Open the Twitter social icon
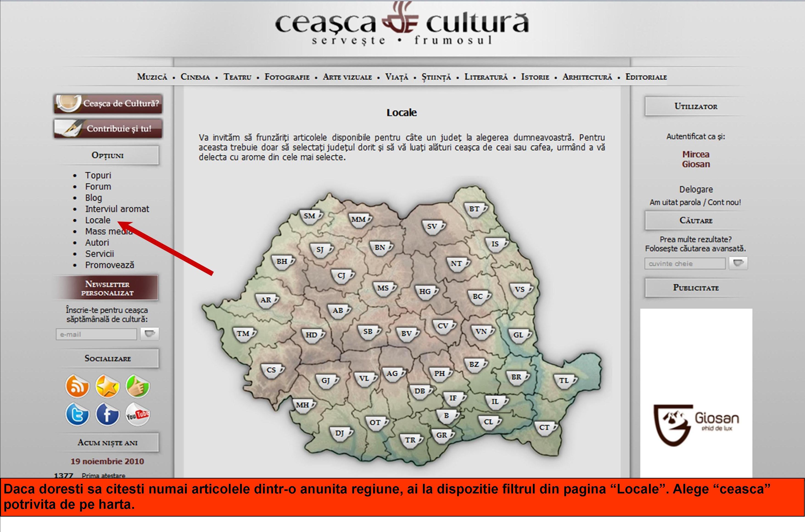The image size is (805, 532). [x=77, y=414]
